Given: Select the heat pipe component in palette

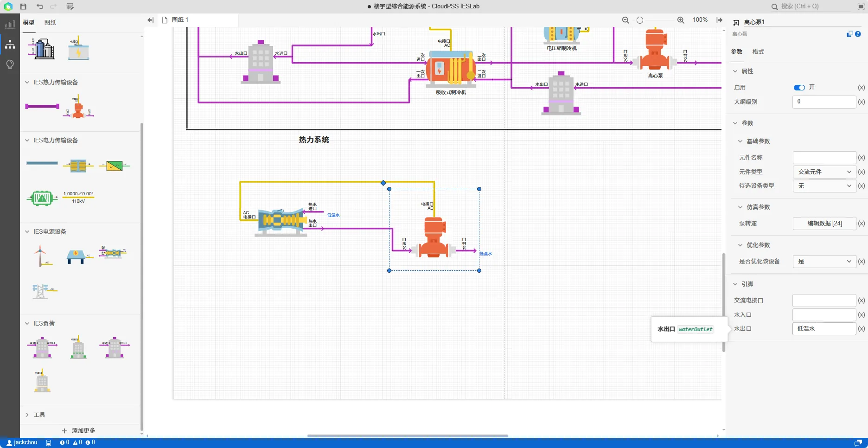Looking at the screenshot, I should tap(42, 106).
